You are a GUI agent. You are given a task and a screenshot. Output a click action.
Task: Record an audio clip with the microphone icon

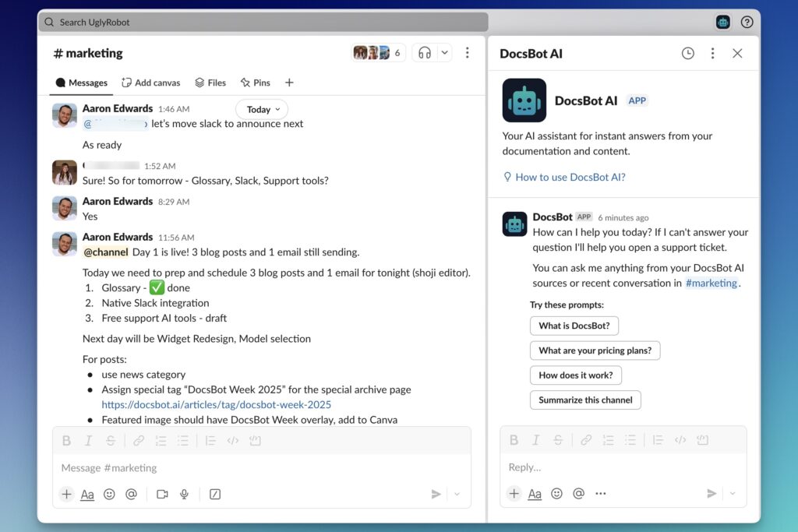pyautogui.click(x=185, y=494)
